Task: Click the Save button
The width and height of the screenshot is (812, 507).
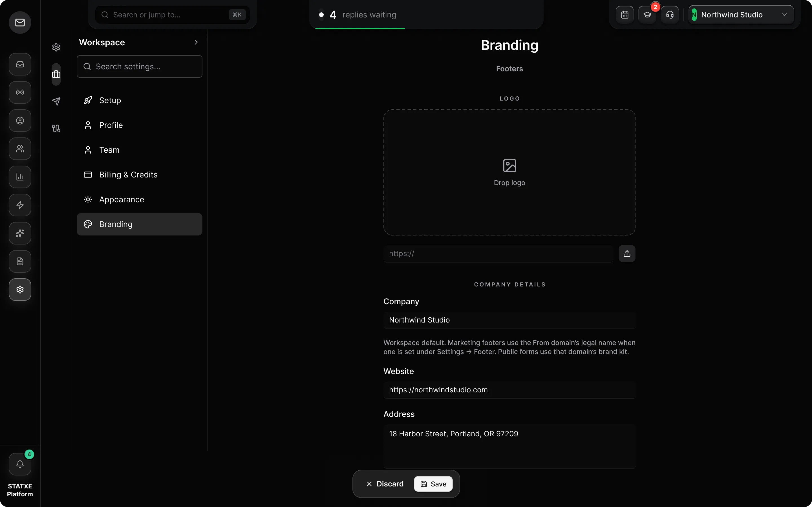Action: [433, 484]
